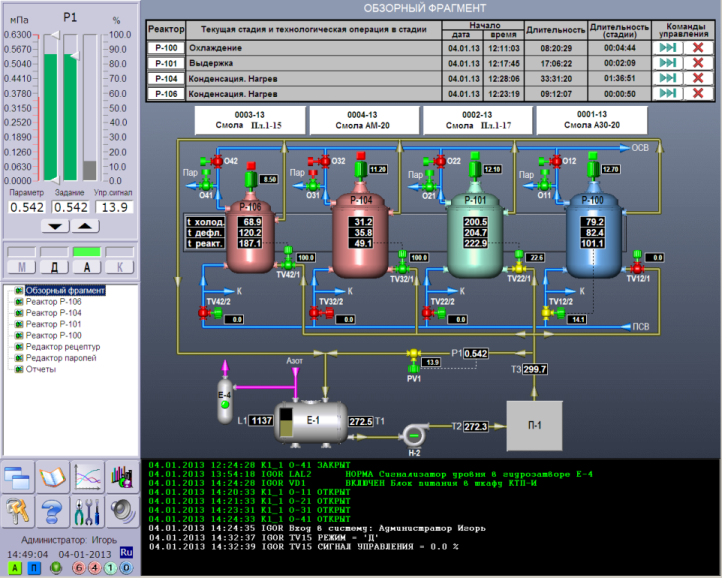Image resolution: width=722 pixels, height=578 pixels.
Task: Select manual mode М button
Action: pos(21,267)
